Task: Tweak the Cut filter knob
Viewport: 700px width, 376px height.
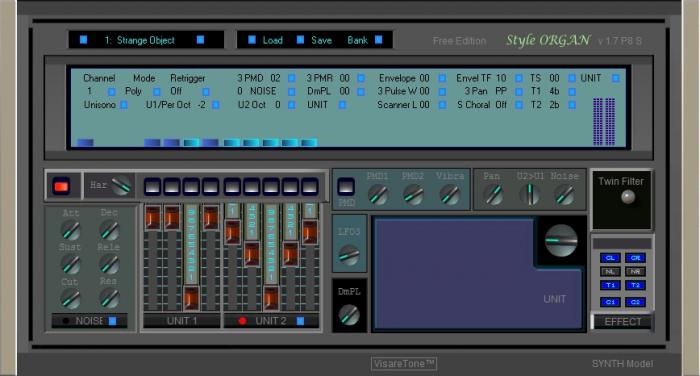Action: pos(71,299)
